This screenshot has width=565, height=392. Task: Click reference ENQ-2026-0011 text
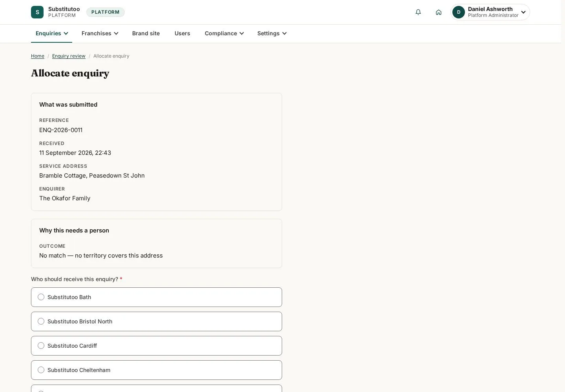[x=61, y=130]
